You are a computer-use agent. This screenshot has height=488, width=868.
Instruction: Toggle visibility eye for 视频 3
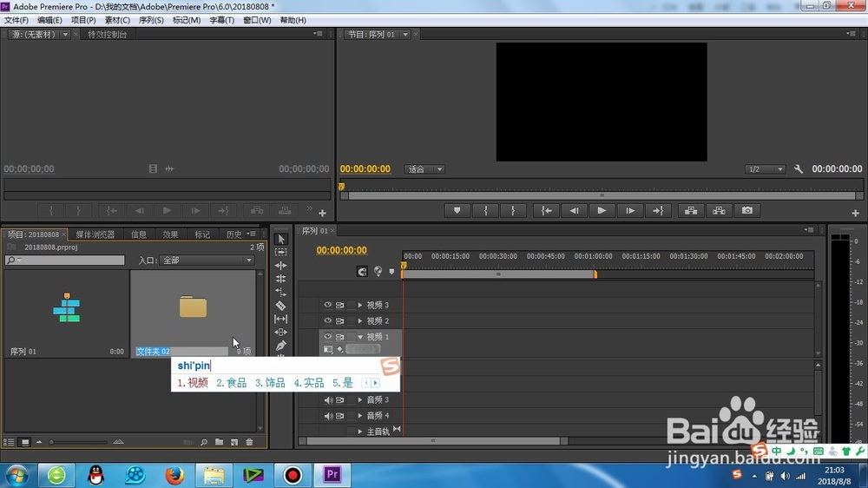click(328, 305)
